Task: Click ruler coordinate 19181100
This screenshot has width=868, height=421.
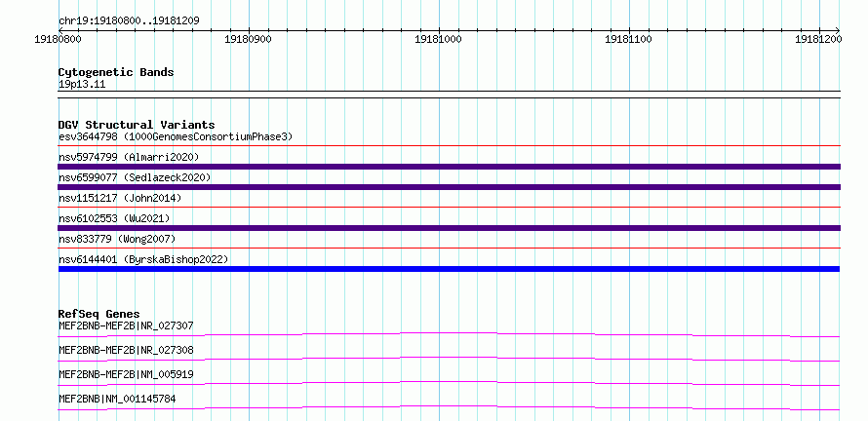Action: click(629, 40)
